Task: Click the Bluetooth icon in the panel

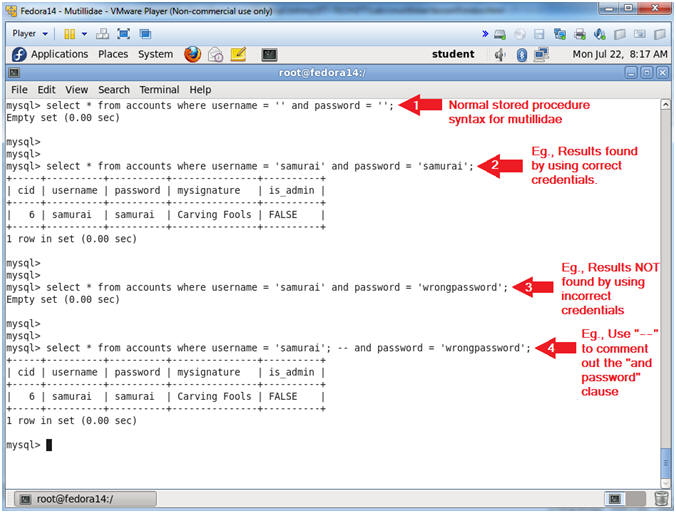Action: click(x=521, y=55)
